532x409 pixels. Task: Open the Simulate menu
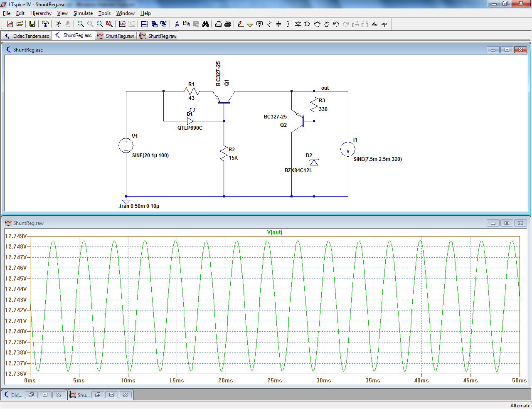pos(83,13)
